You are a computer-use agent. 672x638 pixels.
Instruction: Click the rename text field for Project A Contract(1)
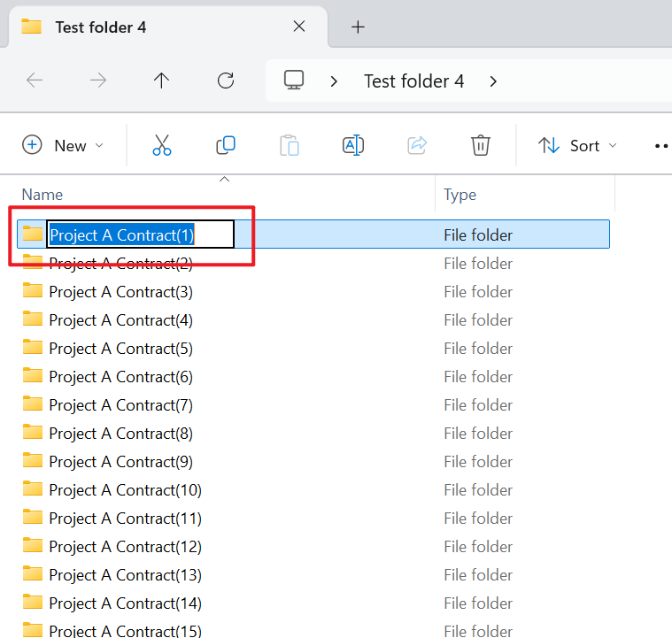click(x=140, y=234)
